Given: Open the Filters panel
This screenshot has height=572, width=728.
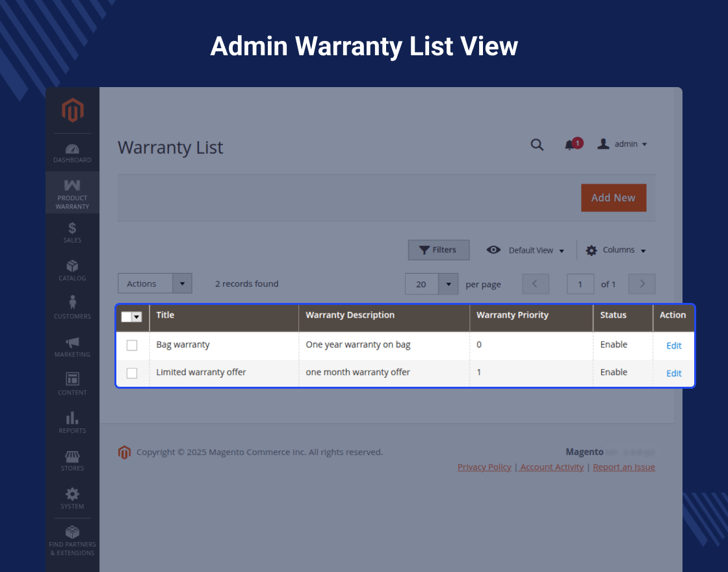Looking at the screenshot, I should (439, 250).
